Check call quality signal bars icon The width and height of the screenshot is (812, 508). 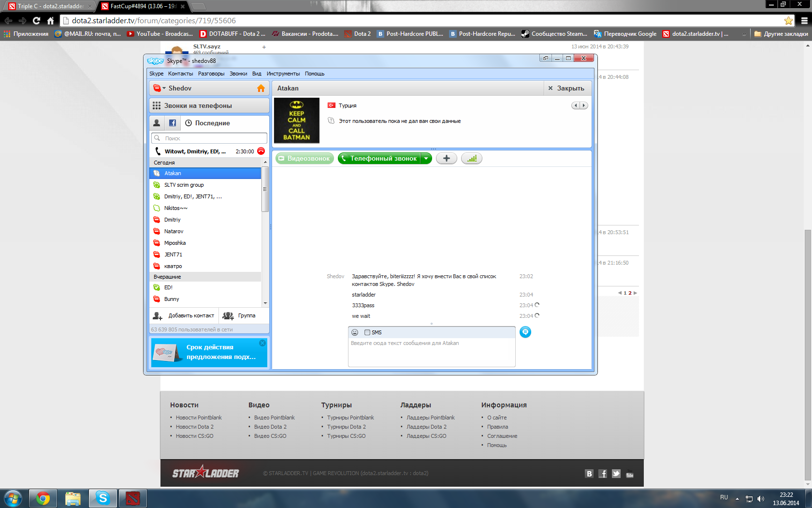click(x=472, y=158)
